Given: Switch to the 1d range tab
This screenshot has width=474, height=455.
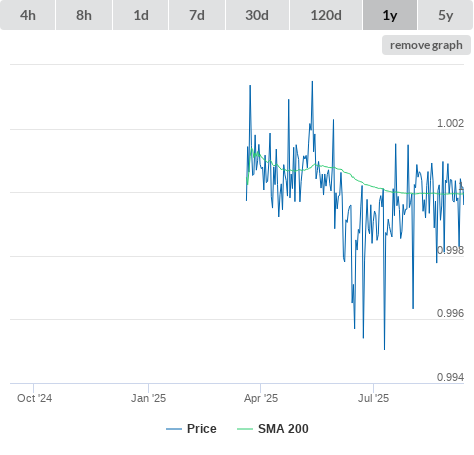Looking at the screenshot, I should (x=141, y=15).
